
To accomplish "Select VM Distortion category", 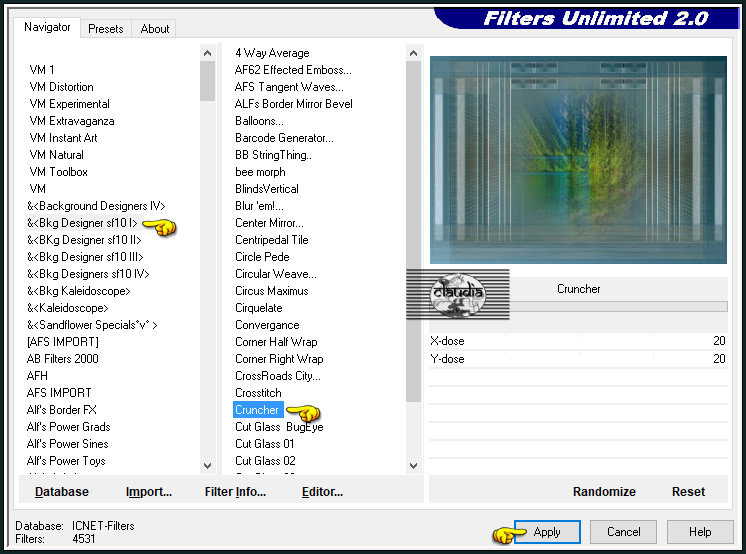I will [x=61, y=87].
